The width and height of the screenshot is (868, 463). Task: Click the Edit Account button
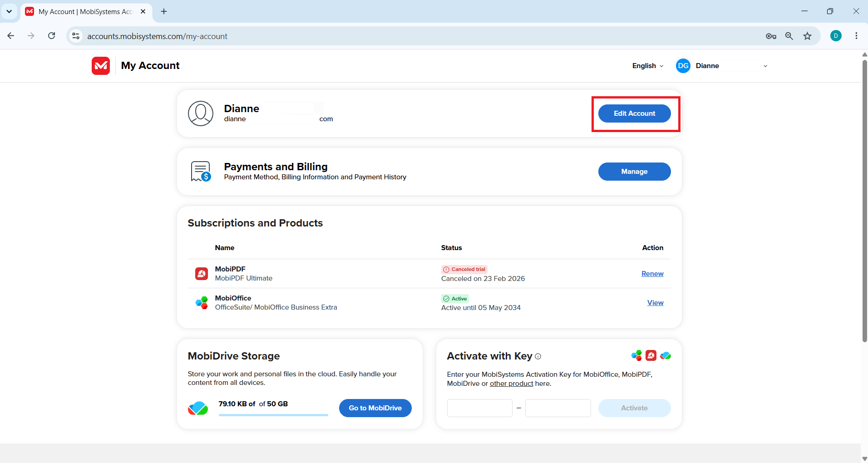(x=634, y=113)
